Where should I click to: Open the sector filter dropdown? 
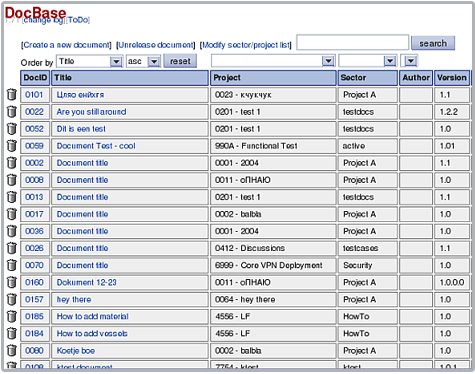368,61
